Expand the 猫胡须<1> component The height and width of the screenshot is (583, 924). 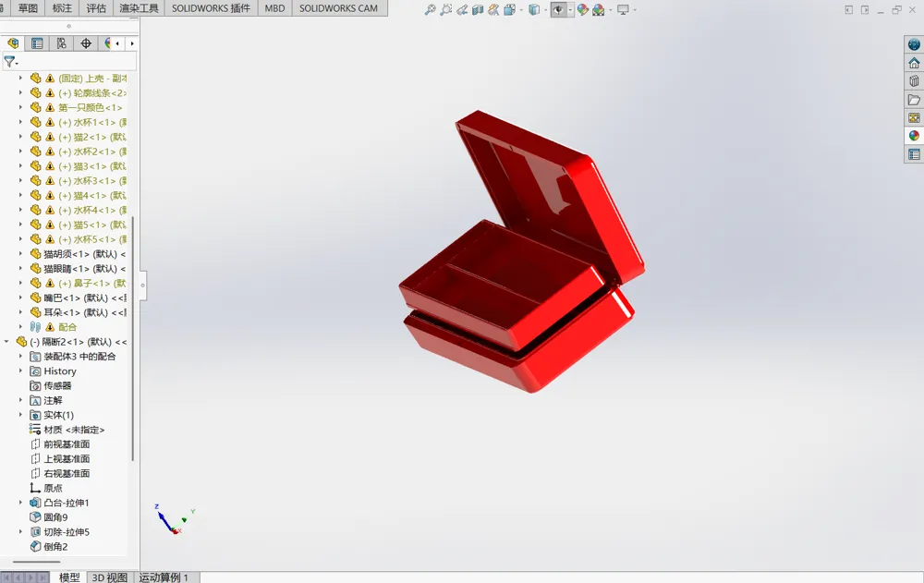point(20,253)
